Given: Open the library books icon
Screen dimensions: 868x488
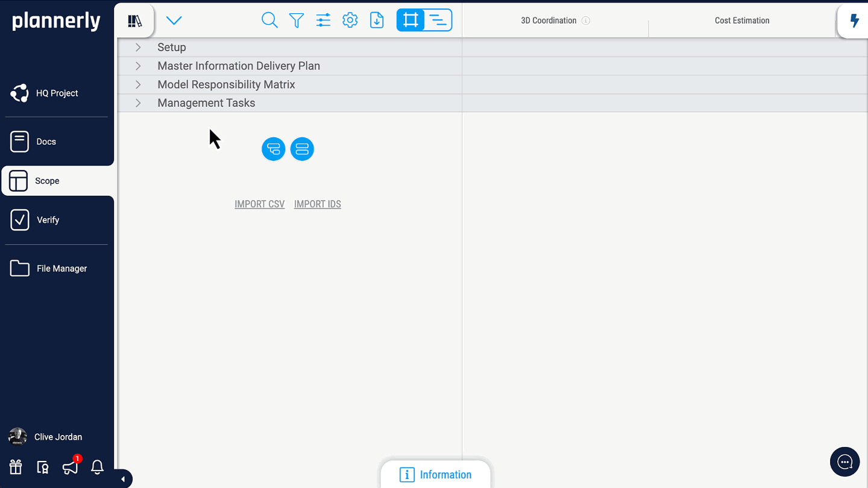Looking at the screenshot, I should 135,21.
